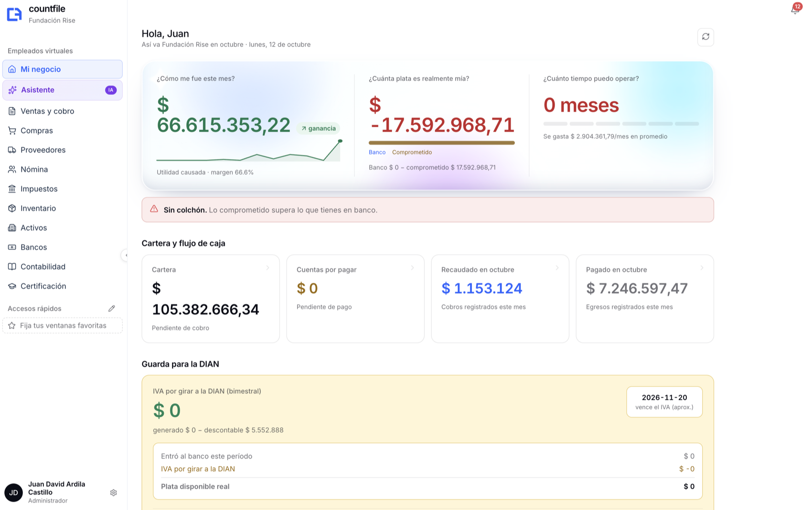This screenshot has height=510, width=812.
Task: Click the Banco versus Comprometido progress bar
Action: pyautogui.click(x=442, y=142)
